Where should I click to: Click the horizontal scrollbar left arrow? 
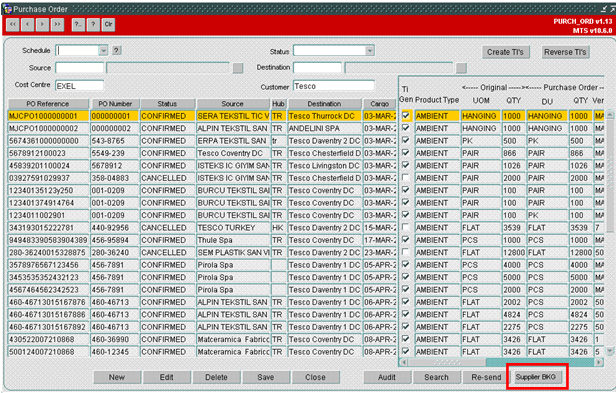pos(404,362)
